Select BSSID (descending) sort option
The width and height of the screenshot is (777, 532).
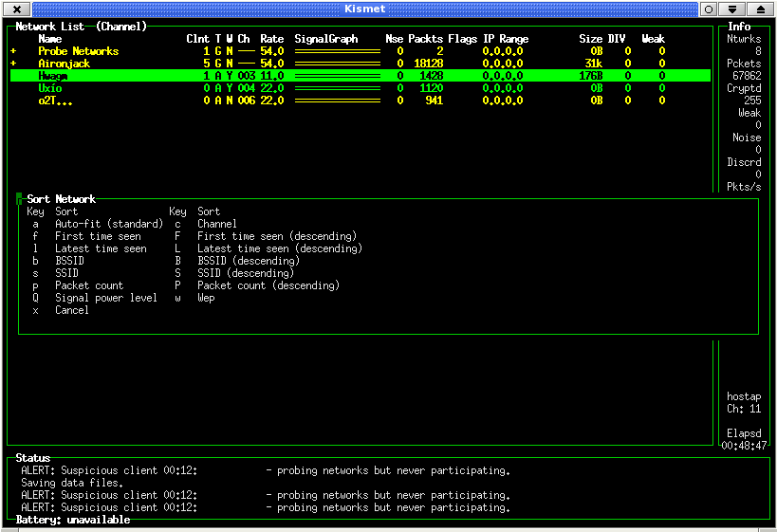tap(248, 261)
